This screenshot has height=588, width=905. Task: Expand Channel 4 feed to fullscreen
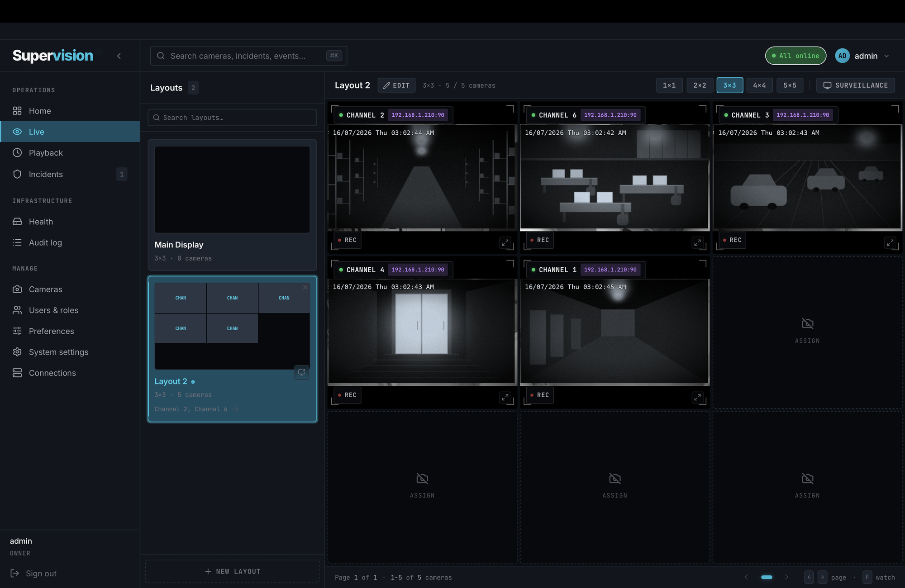pos(505,398)
